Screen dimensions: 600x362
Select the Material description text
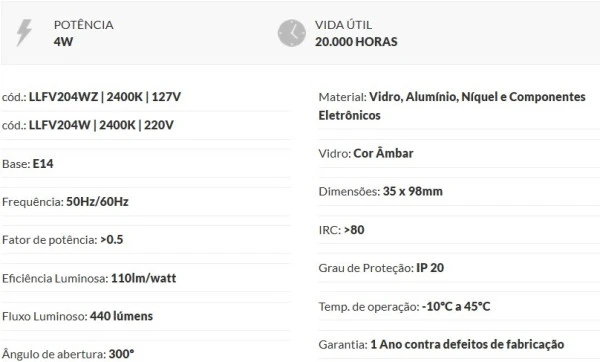pyautogui.click(x=452, y=106)
